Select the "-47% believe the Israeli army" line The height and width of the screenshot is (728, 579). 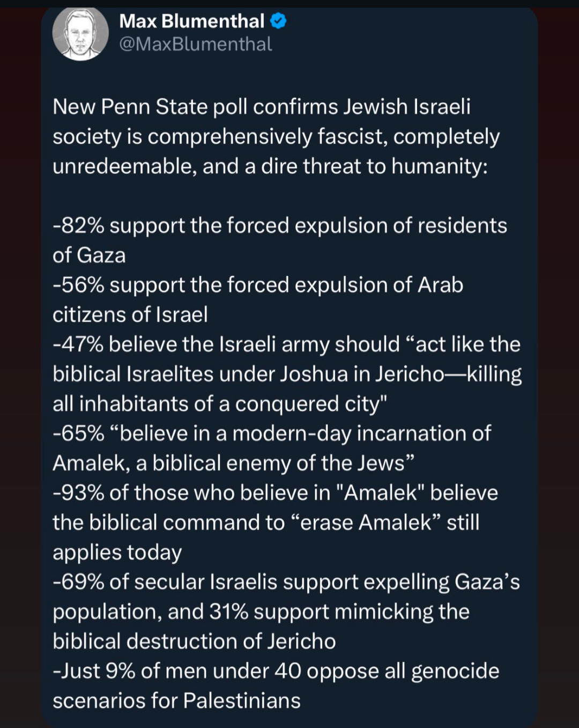click(287, 344)
